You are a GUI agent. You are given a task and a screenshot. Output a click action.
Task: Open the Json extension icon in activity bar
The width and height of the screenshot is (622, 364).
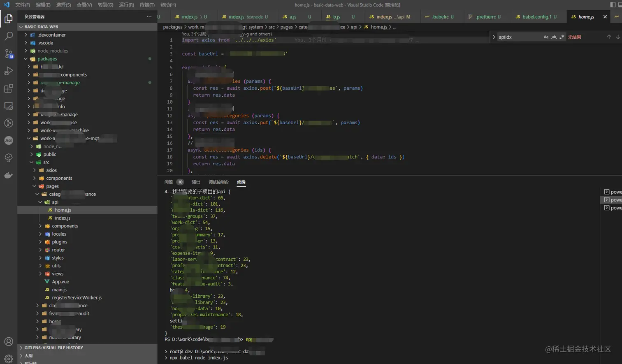coord(8,140)
